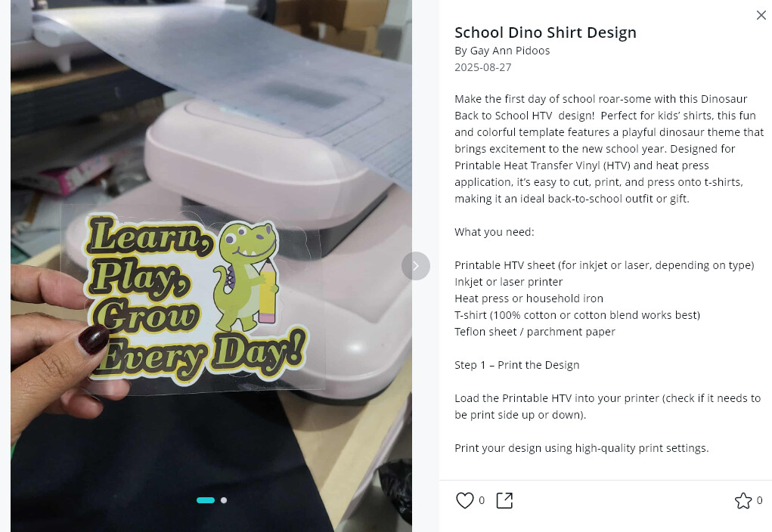Open the share icon
This screenshot has width=772, height=532.
click(504, 500)
